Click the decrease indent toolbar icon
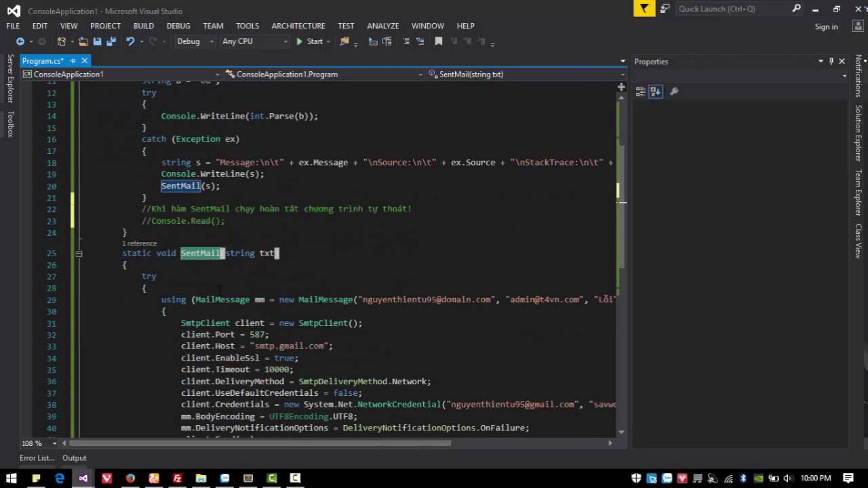868x488 pixels. point(372,41)
